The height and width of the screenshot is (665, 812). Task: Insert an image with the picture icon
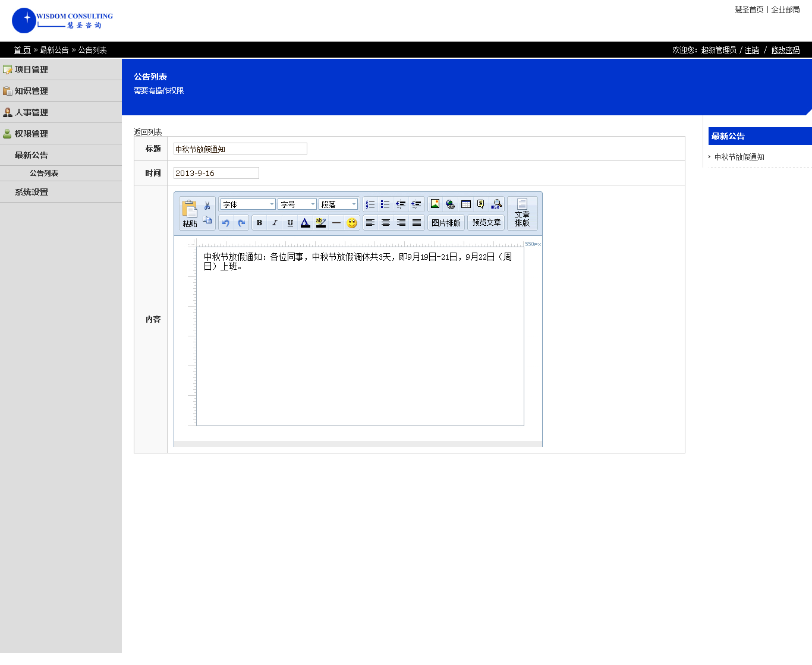tap(435, 204)
